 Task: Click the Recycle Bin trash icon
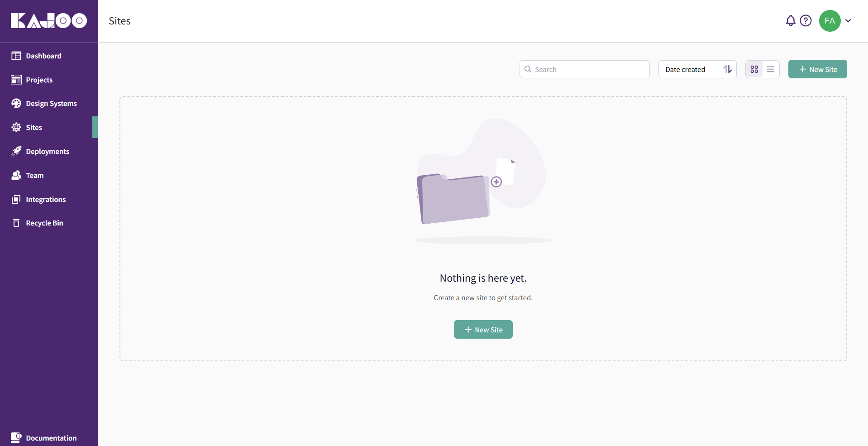(x=16, y=223)
